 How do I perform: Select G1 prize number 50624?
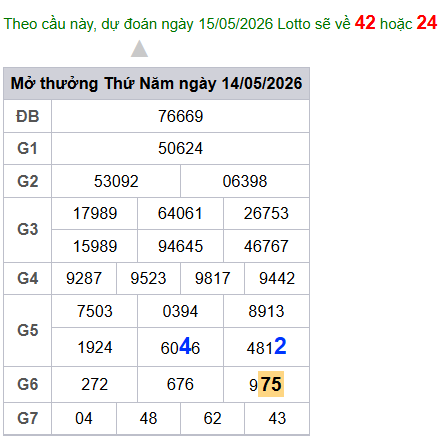coord(180,148)
